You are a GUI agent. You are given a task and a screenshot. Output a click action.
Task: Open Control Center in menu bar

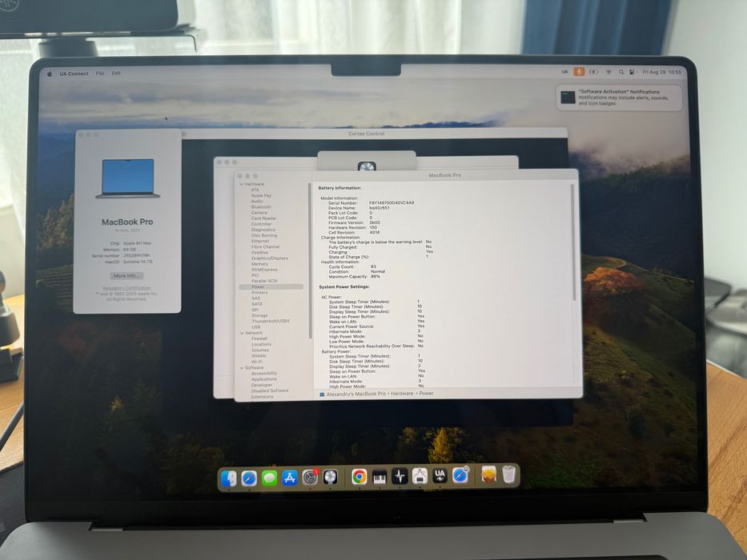click(633, 72)
